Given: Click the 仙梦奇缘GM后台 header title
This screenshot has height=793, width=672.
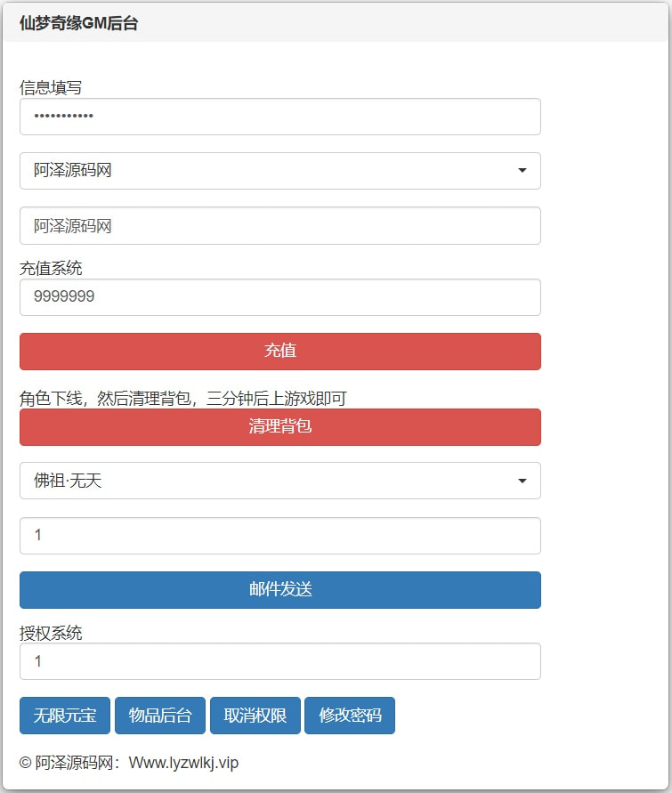Looking at the screenshot, I should pos(78,24).
